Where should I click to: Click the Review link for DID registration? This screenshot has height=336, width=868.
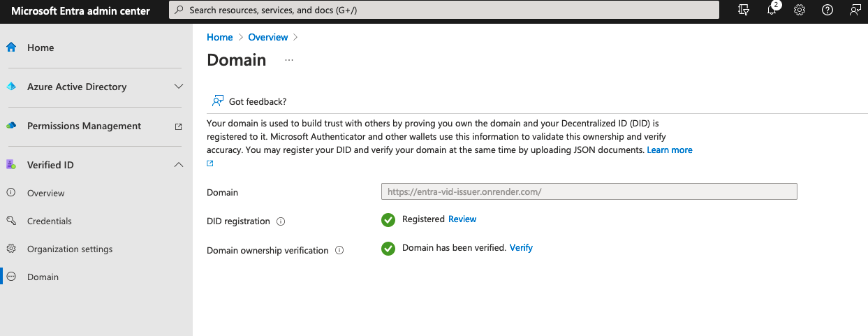coord(462,219)
